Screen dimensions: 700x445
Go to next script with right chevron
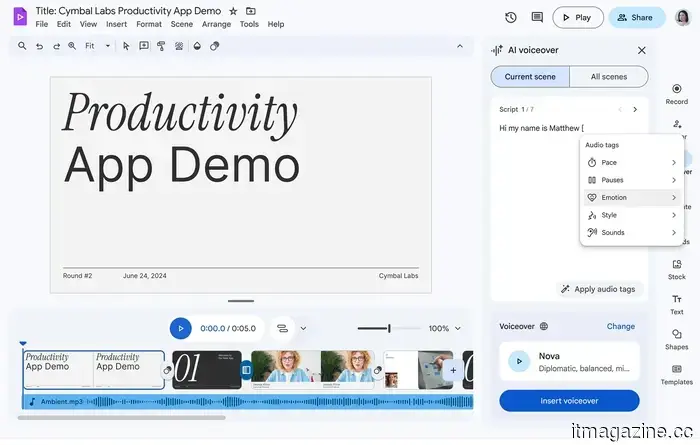[635, 109]
